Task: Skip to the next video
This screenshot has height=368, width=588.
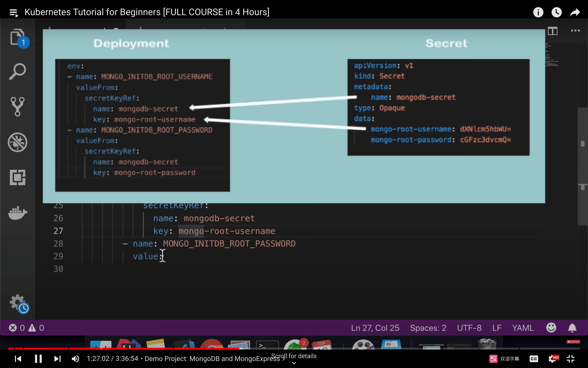Action: 57,359
